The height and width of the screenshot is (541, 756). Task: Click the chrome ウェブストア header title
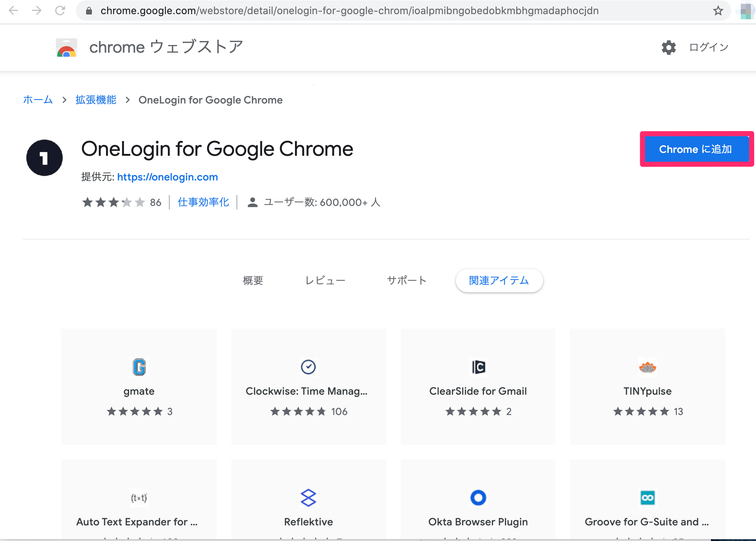point(166,47)
